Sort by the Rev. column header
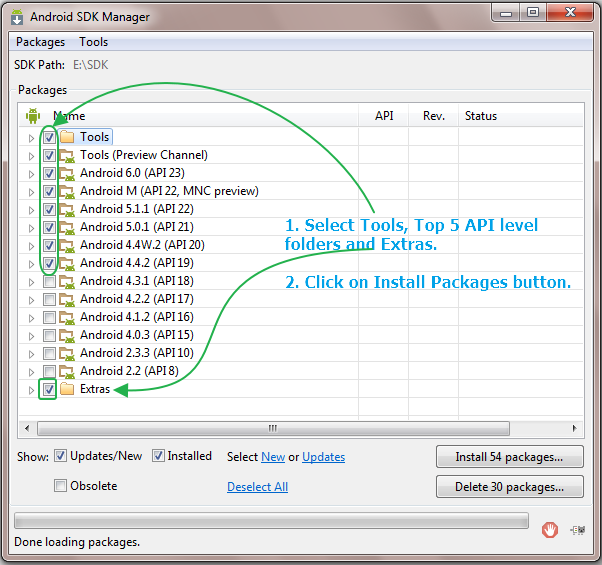The image size is (602, 565). point(433,116)
